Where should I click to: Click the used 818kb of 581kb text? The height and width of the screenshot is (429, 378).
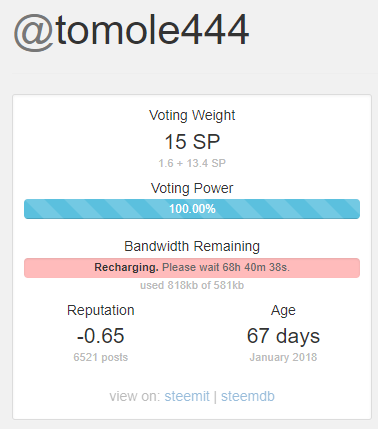pyautogui.click(x=192, y=285)
